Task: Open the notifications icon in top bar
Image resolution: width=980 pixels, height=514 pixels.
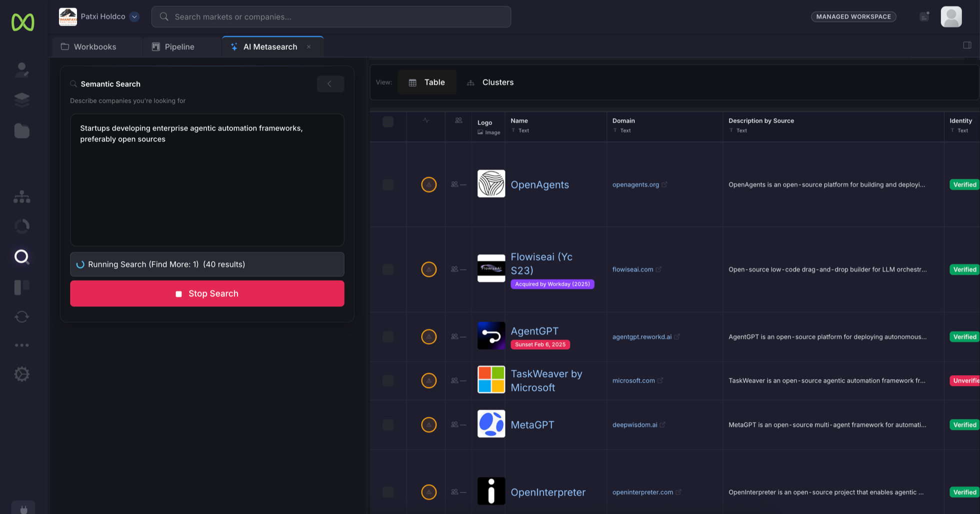Action: (924, 16)
